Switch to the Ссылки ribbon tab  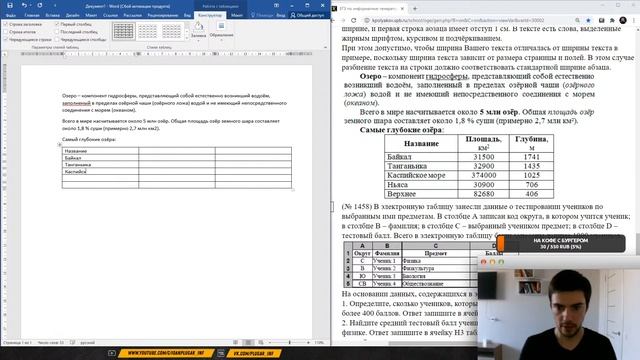click(110, 15)
